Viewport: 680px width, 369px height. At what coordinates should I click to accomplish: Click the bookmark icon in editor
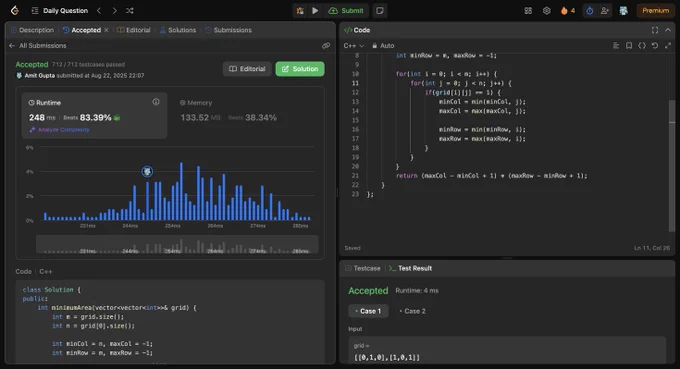pyautogui.click(x=629, y=46)
